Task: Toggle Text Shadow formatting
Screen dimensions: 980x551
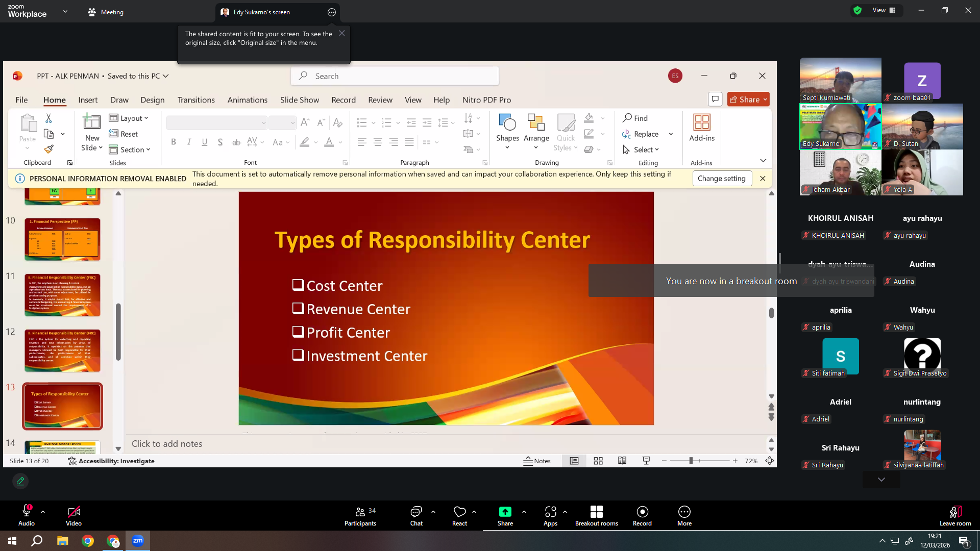Action: tap(220, 142)
